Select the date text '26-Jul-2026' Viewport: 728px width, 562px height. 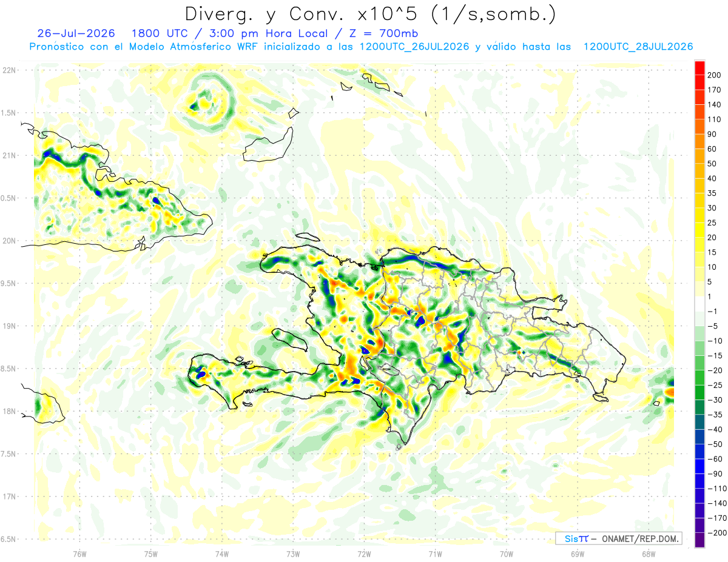click(76, 33)
